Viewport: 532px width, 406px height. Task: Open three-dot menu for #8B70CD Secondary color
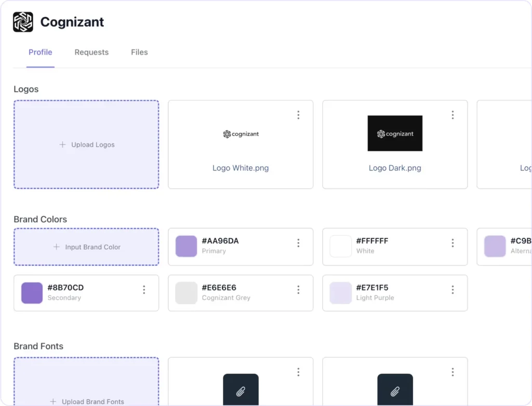(144, 290)
